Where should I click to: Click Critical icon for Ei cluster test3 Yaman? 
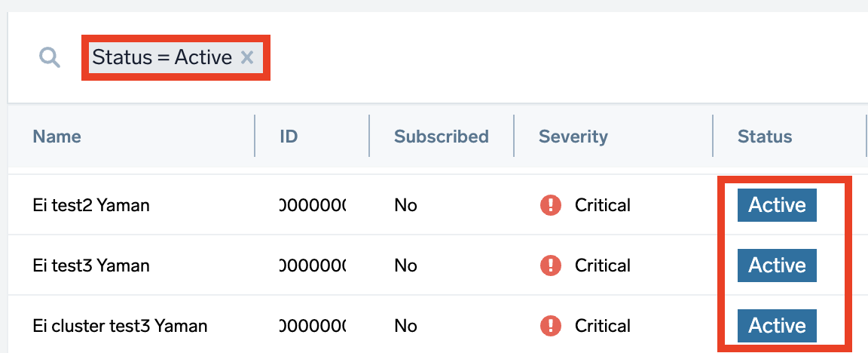pyautogui.click(x=551, y=326)
